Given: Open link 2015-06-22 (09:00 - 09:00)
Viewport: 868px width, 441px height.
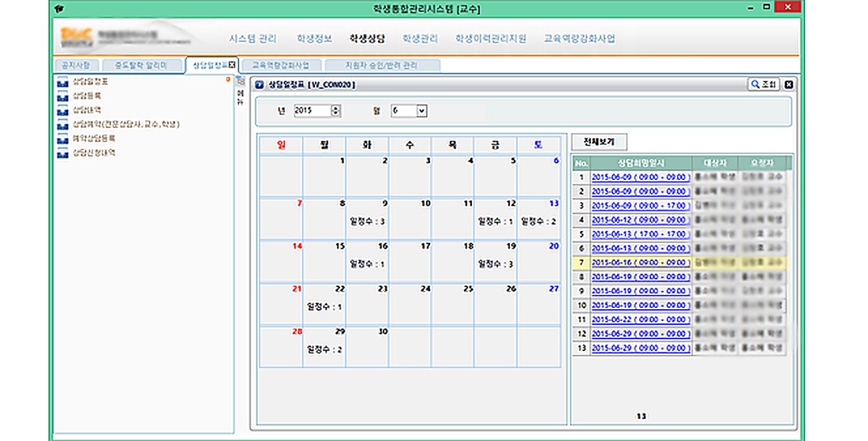Looking at the screenshot, I should pyautogui.click(x=641, y=320).
